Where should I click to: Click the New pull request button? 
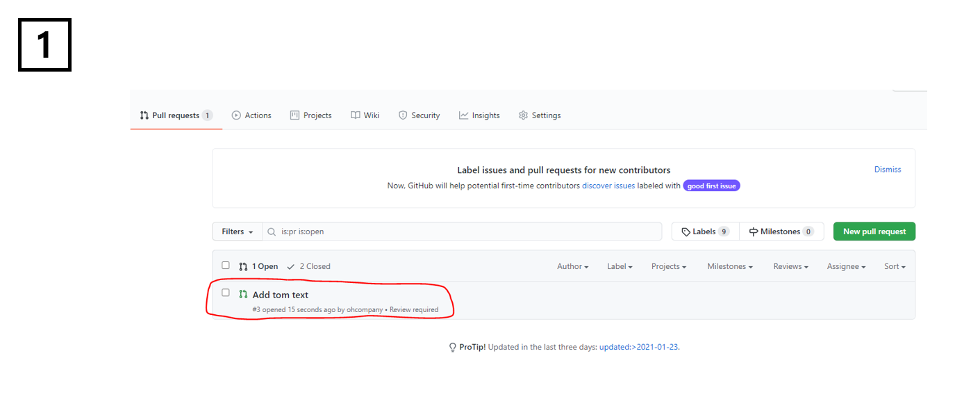coord(874,231)
